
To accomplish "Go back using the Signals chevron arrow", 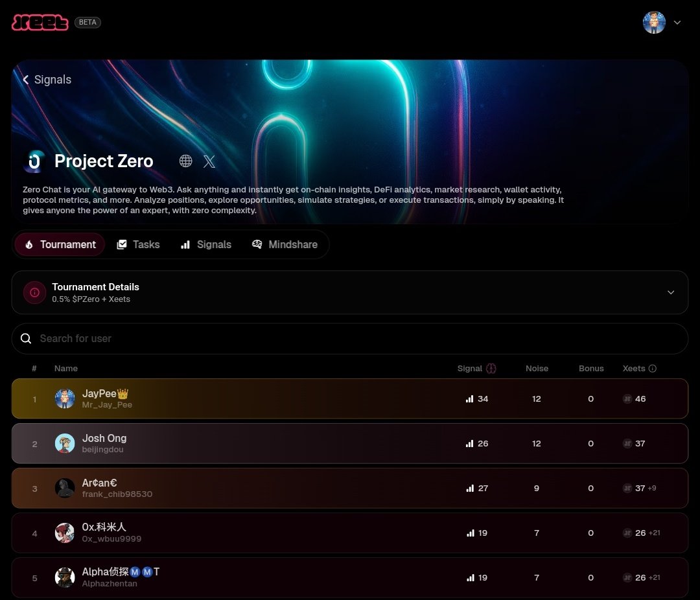I will (25, 80).
